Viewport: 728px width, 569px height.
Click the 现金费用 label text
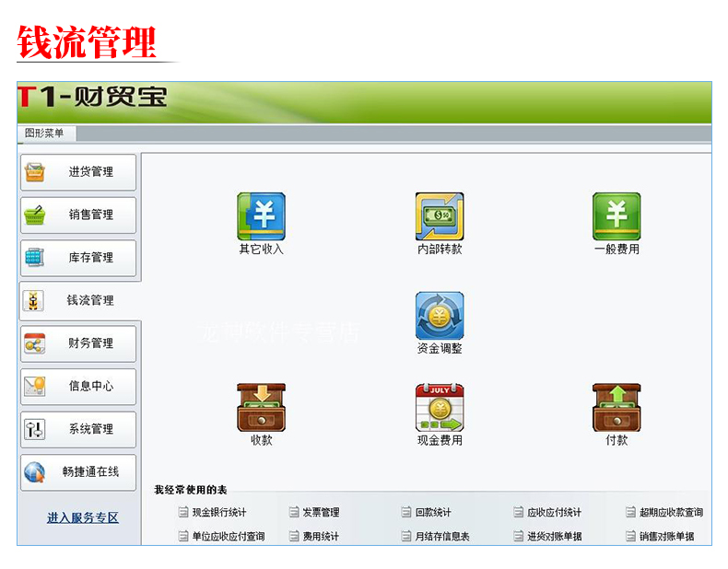[440, 440]
